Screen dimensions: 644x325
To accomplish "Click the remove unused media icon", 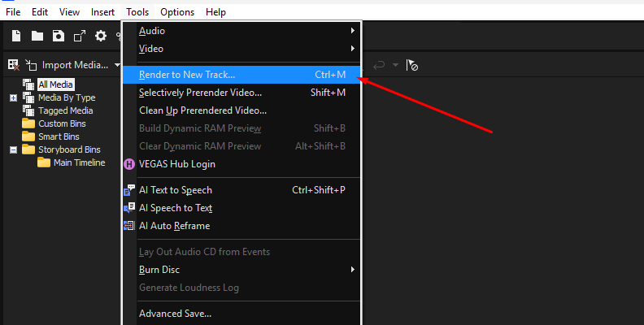I will pyautogui.click(x=14, y=65).
